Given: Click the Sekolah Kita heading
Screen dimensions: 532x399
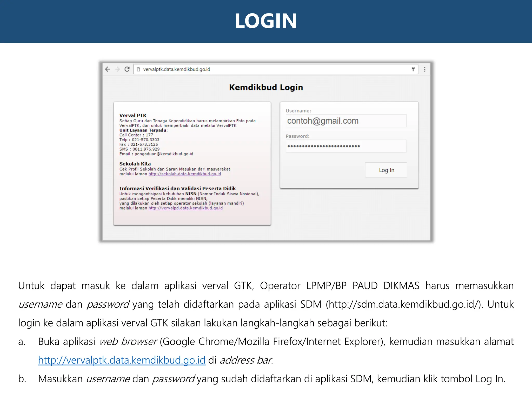Looking at the screenshot, I should [x=135, y=164].
